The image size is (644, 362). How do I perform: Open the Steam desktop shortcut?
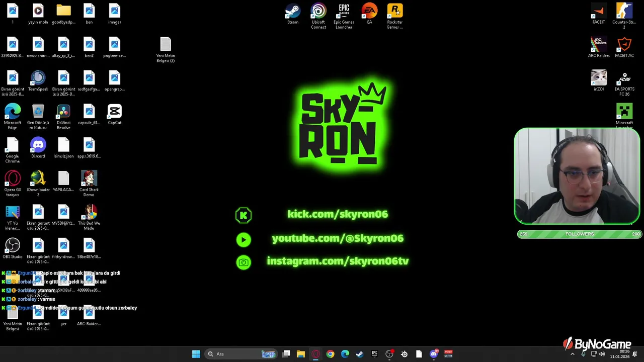coord(293,14)
